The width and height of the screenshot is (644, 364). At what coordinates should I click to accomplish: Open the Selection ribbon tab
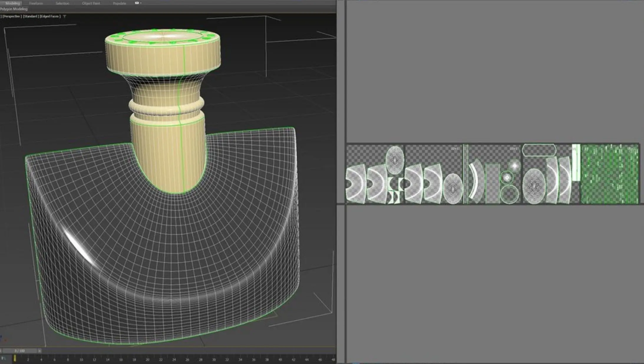pyautogui.click(x=62, y=3)
